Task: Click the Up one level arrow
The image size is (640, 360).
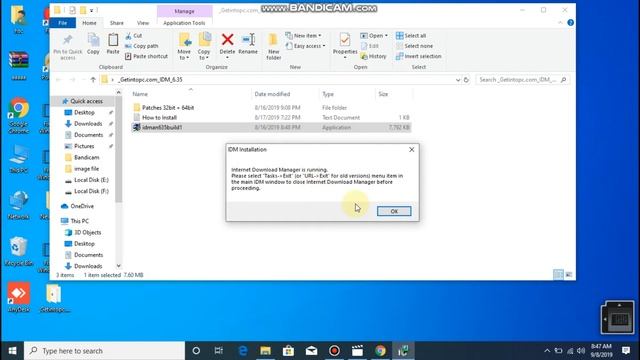Action: click(93, 80)
